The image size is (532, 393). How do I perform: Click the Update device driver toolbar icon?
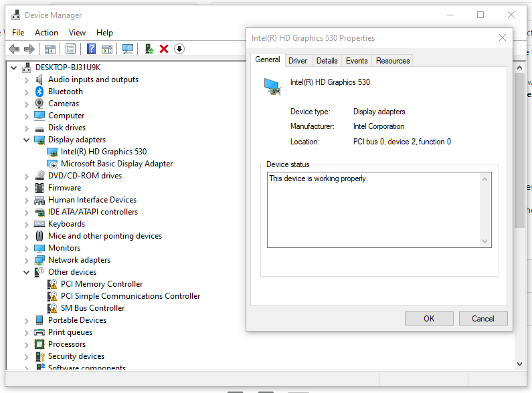coord(149,49)
